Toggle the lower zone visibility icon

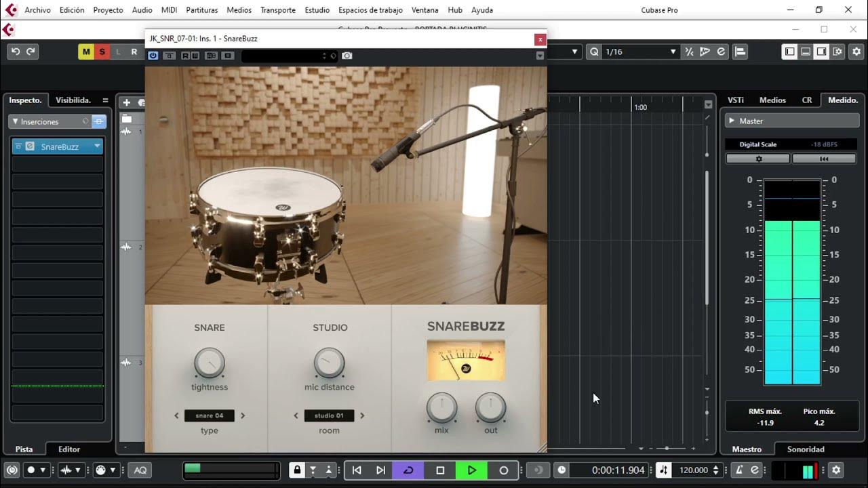[x=806, y=52]
